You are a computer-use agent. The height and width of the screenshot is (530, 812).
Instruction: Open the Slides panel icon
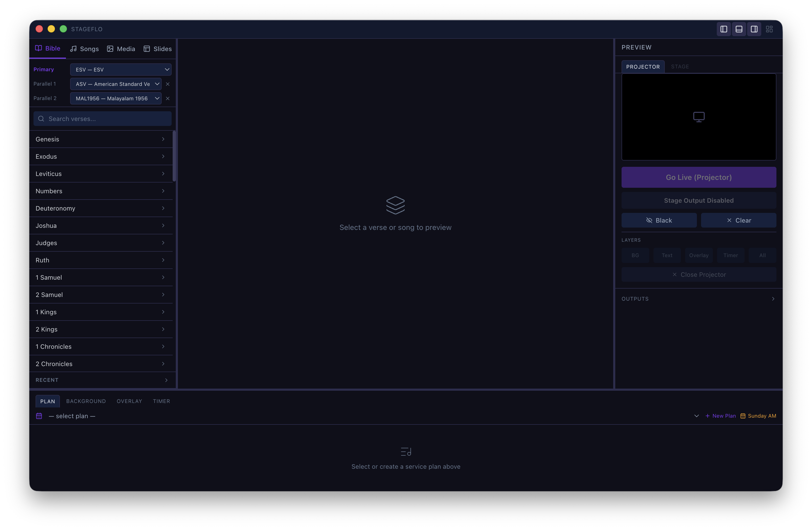click(146, 49)
